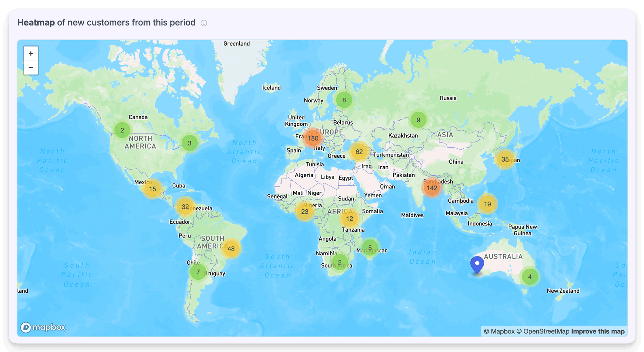The height and width of the screenshot is (352, 644).
Task: Open the © OpenStreetMap attribution link
Action: (543, 331)
